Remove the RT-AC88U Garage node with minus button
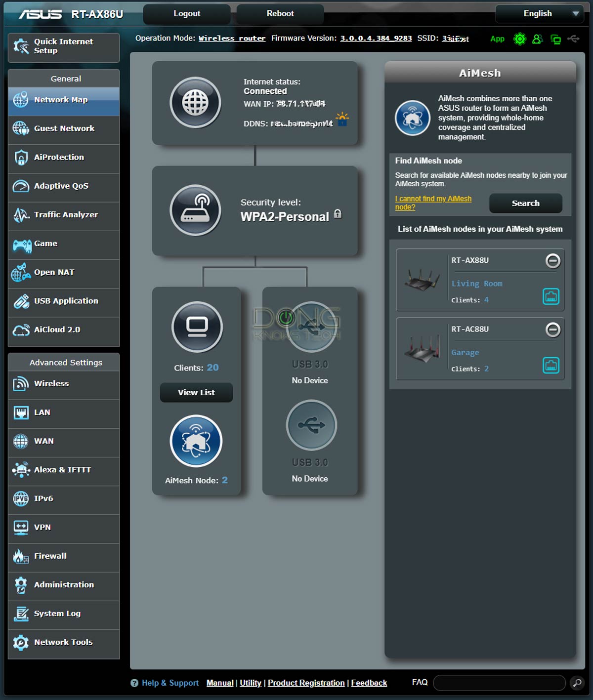 pyautogui.click(x=552, y=329)
